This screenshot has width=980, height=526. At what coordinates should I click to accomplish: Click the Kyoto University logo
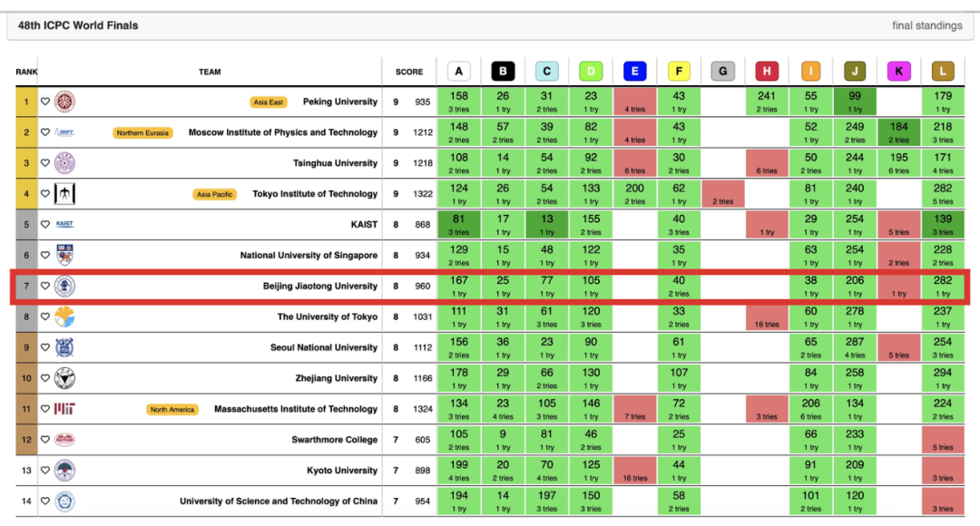tap(64, 471)
